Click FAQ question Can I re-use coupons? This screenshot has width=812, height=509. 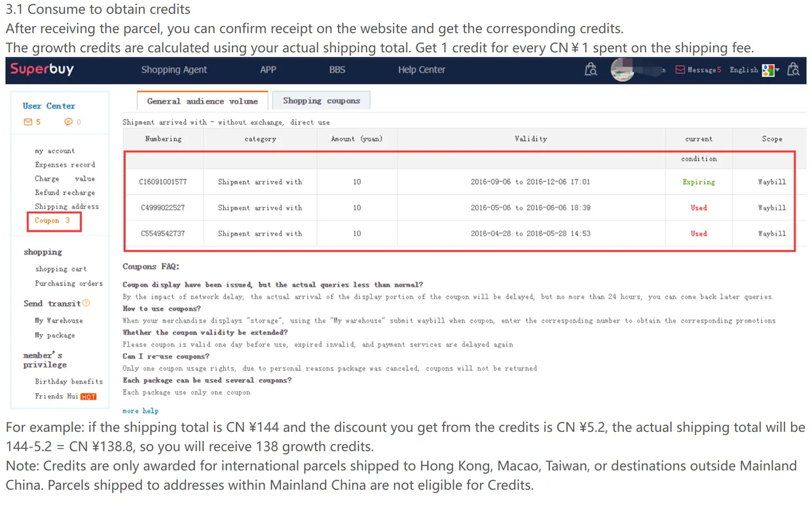[166, 357]
